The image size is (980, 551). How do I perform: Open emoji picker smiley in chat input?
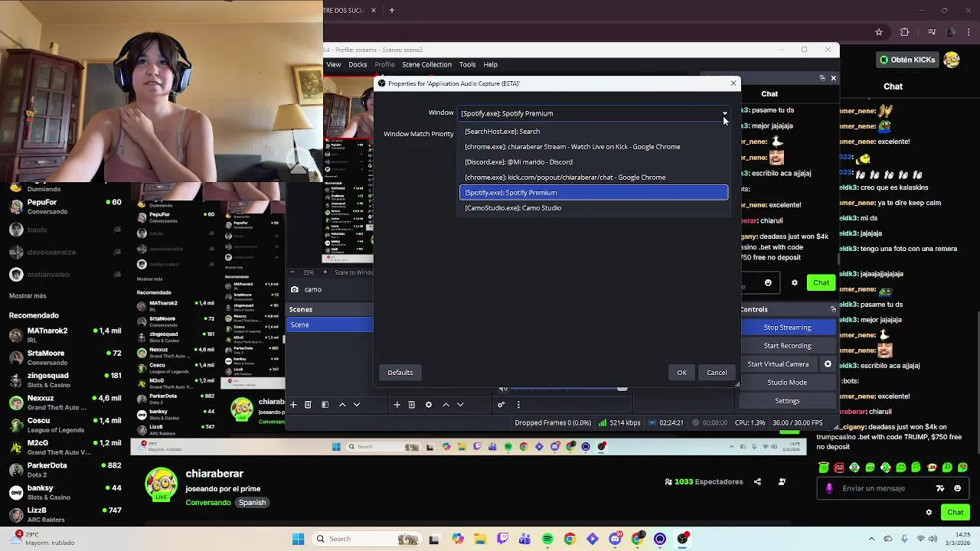click(x=957, y=488)
